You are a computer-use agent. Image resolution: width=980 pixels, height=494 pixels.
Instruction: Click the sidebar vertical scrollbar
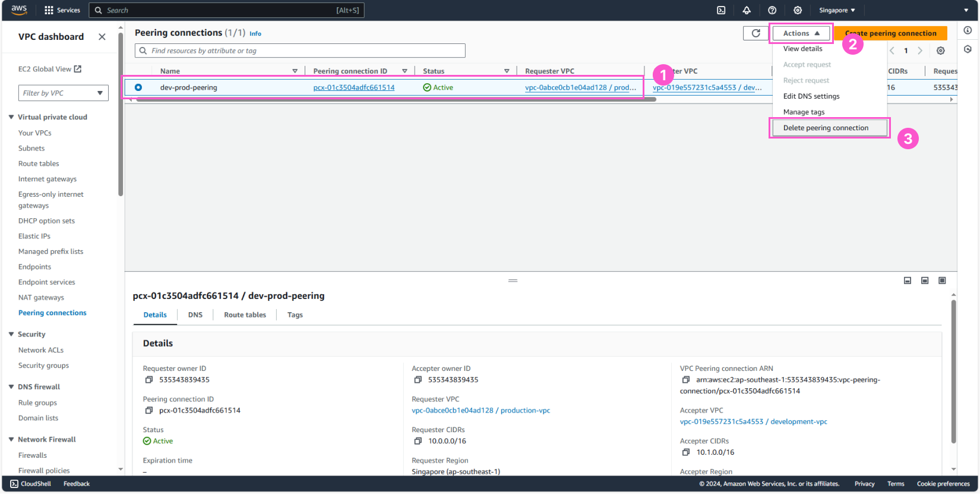coord(121,113)
